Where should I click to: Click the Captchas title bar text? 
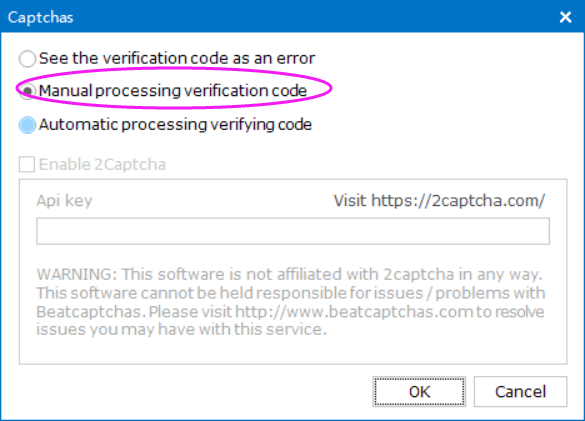pos(40,18)
